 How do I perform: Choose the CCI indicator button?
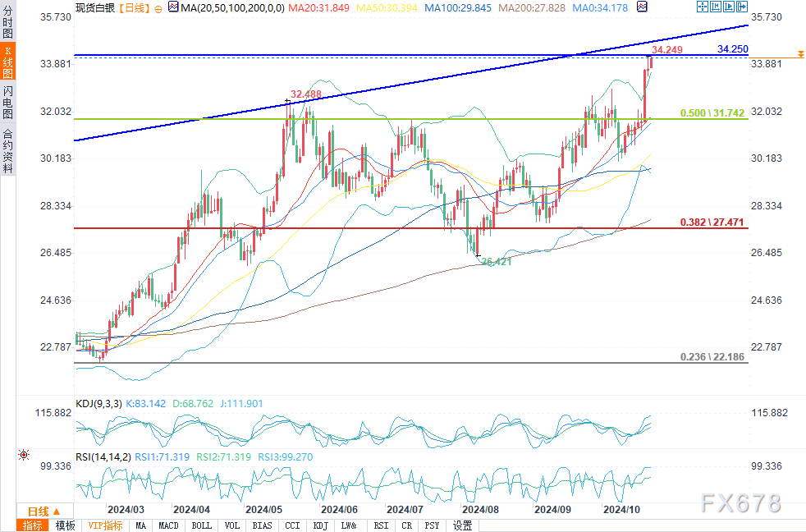point(292,525)
